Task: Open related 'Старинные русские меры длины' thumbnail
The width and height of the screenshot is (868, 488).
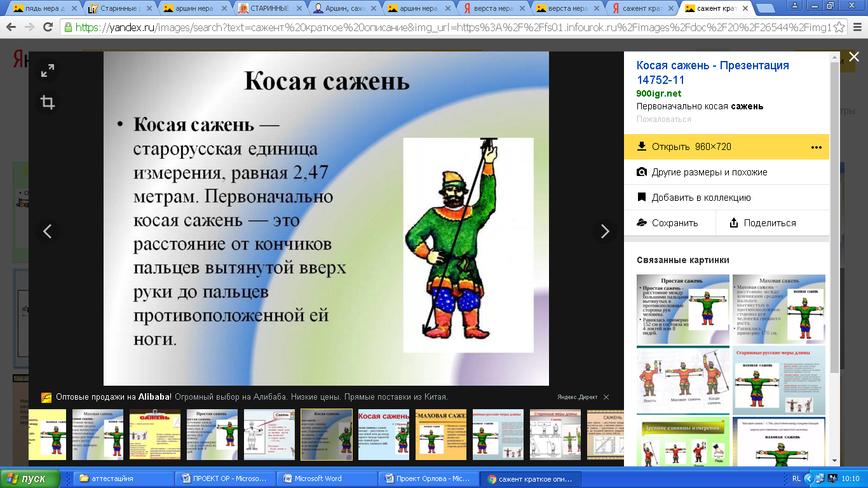Action: click(779, 379)
